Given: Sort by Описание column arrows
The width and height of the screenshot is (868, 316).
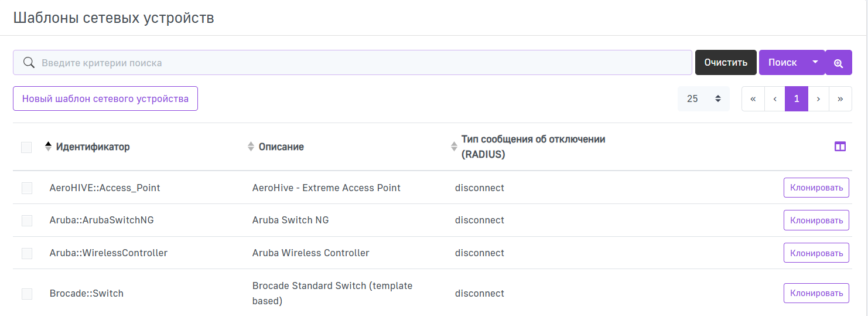Looking at the screenshot, I should click(251, 147).
